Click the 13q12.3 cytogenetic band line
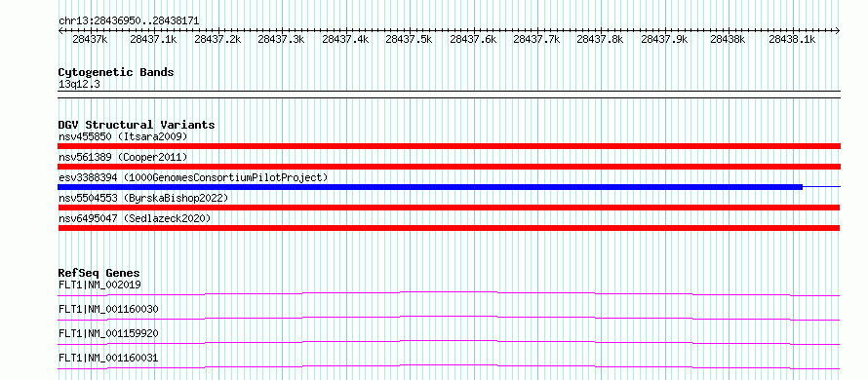Image resolution: width=868 pixels, height=380 pixels. coord(450,95)
